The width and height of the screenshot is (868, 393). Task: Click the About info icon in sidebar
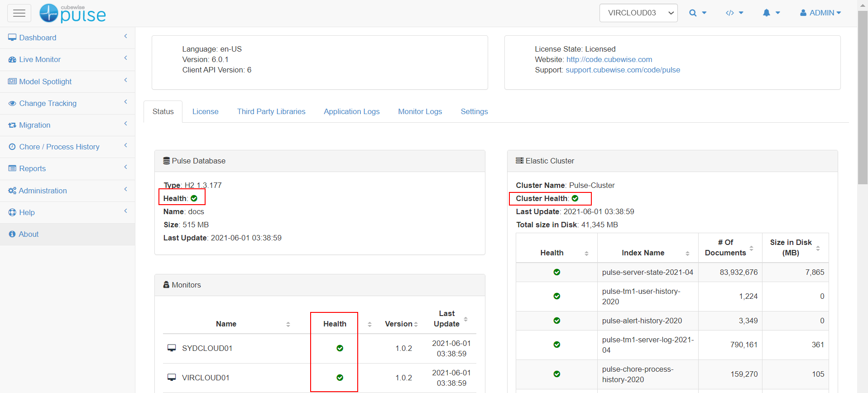click(x=12, y=234)
